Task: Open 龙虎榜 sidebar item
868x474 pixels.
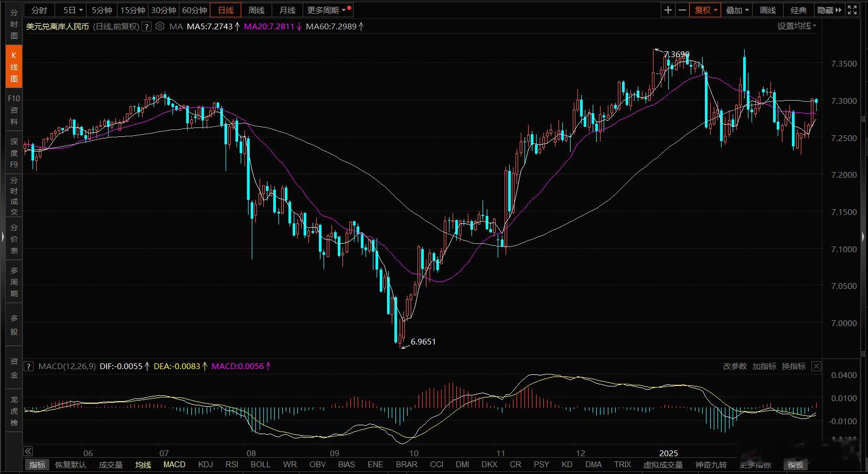Action: pos(14,411)
